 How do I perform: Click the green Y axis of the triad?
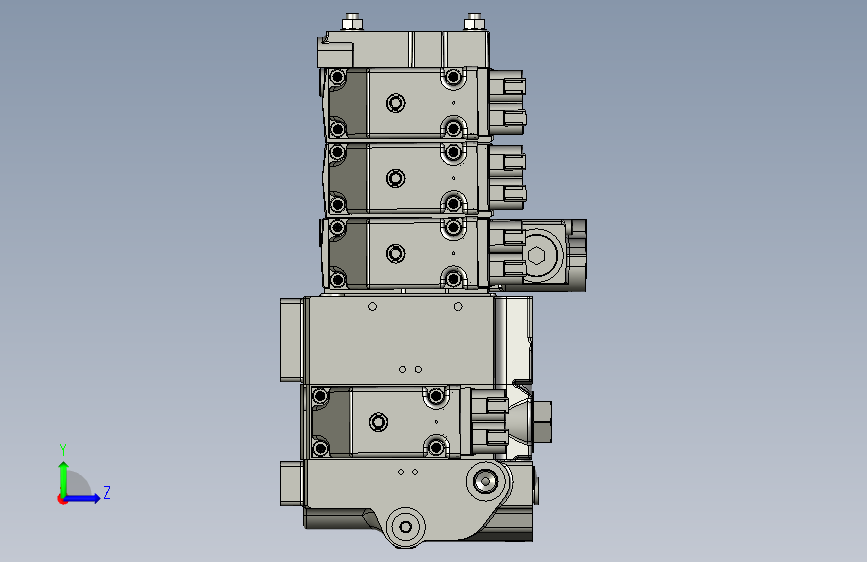coord(64,479)
